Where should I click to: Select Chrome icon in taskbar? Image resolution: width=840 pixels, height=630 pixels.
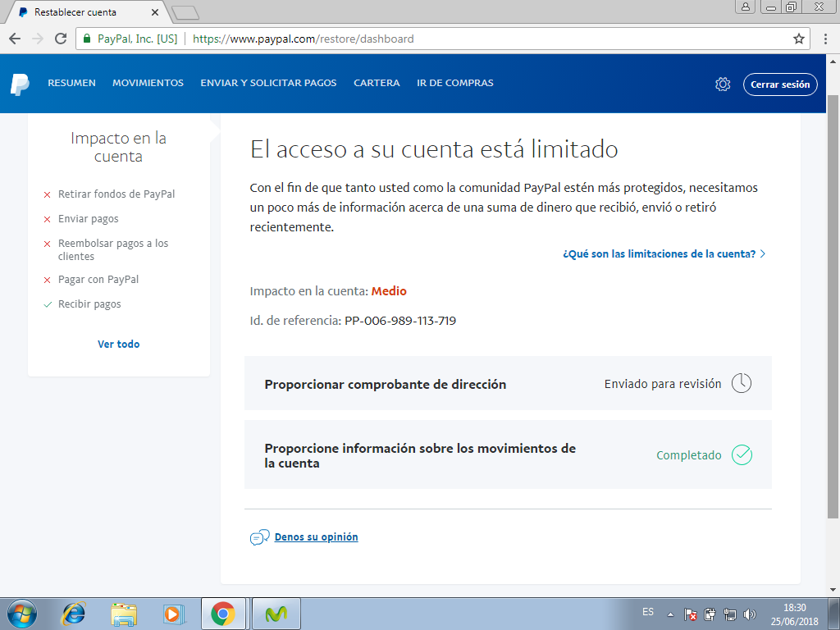223,614
